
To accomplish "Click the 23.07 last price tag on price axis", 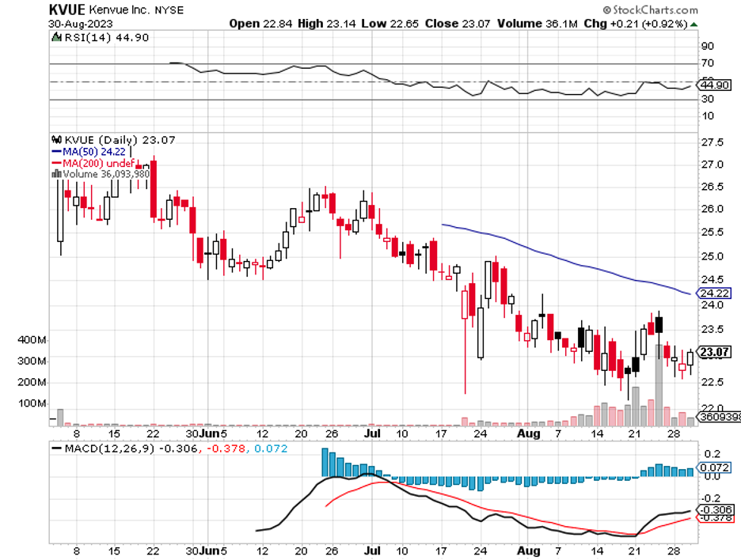I will [x=715, y=352].
